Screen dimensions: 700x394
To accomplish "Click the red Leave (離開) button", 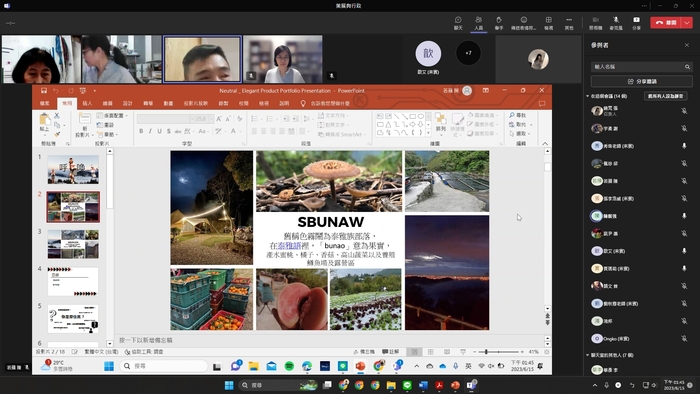I will click(x=666, y=23).
